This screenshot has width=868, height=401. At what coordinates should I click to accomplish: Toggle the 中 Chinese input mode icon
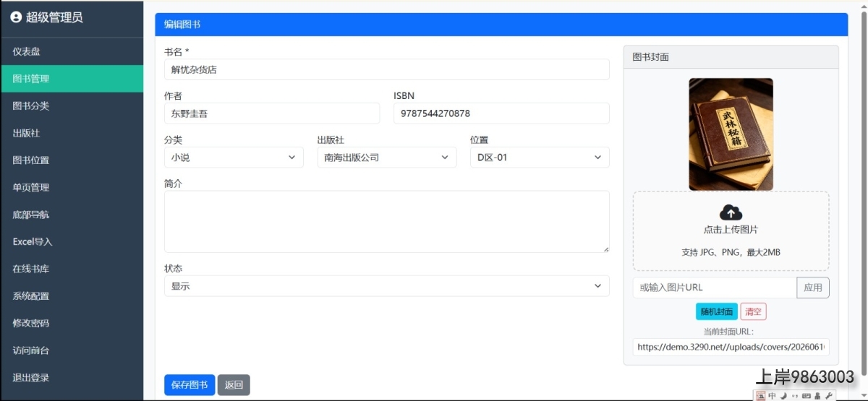pyautogui.click(x=772, y=396)
